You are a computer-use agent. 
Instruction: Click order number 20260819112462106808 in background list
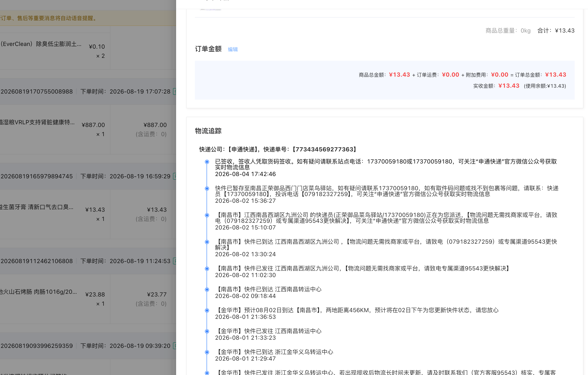[x=36, y=261]
